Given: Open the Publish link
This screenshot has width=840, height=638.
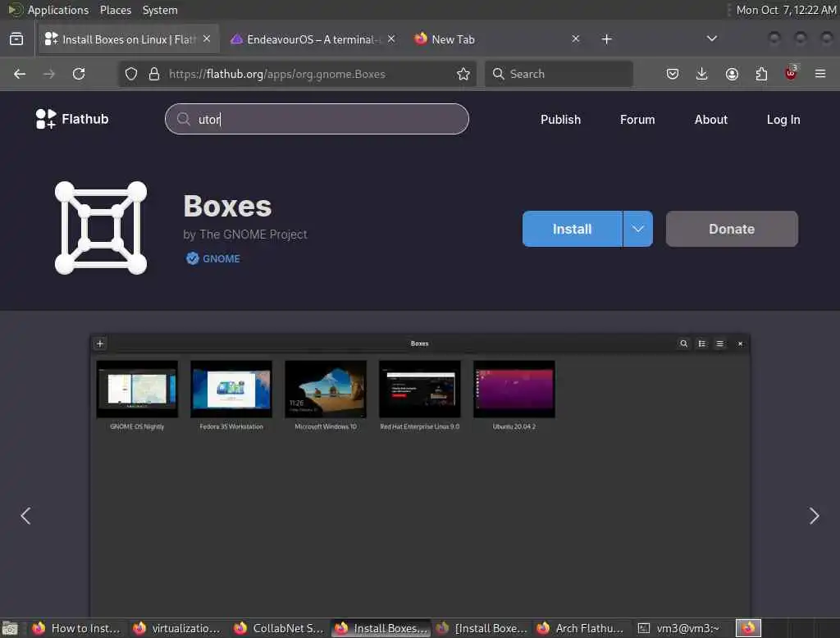Looking at the screenshot, I should click(x=560, y=120).
